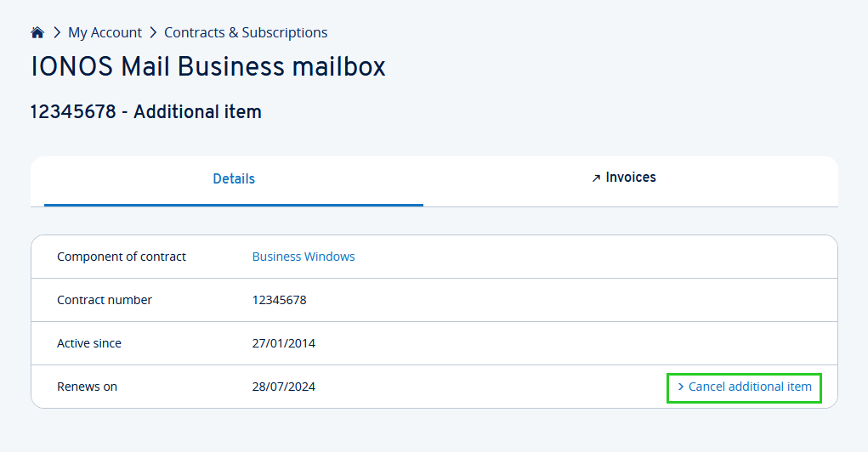Viewport: 868px width, 452px height.
Task: Click the "12345678 - Additional item" subtitle
Action: [146, 111]
